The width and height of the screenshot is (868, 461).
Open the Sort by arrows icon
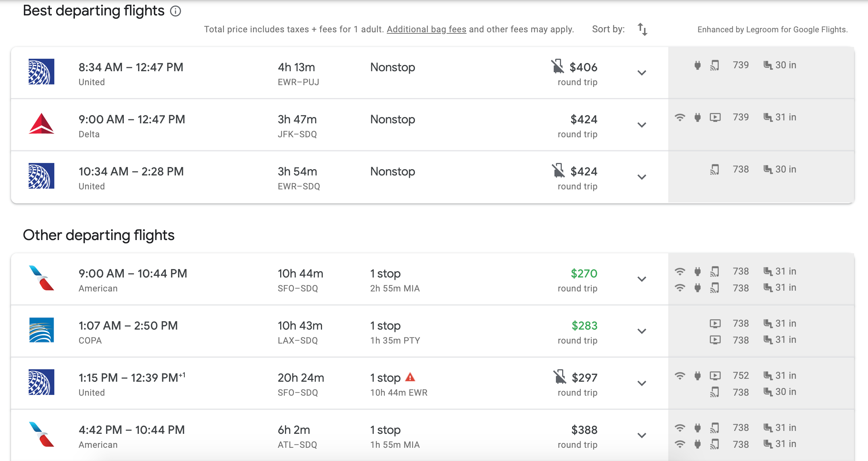tap(642, 29)
